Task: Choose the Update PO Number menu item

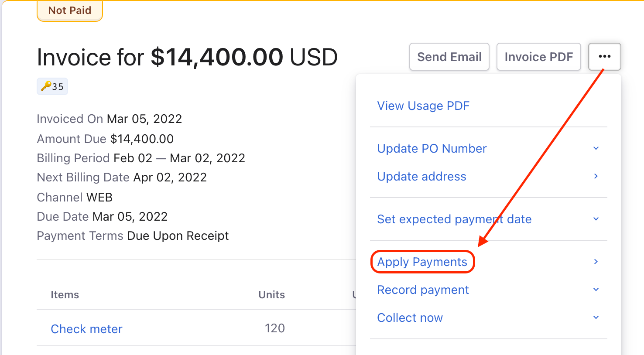Action: point(432,149)
